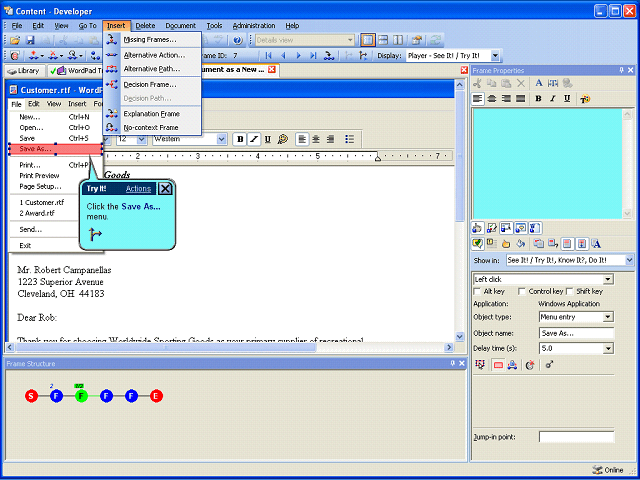640x480 pixels.
Task: Choose Missing Frames... from the Insert menu
Action: click(x=152, y=40)
